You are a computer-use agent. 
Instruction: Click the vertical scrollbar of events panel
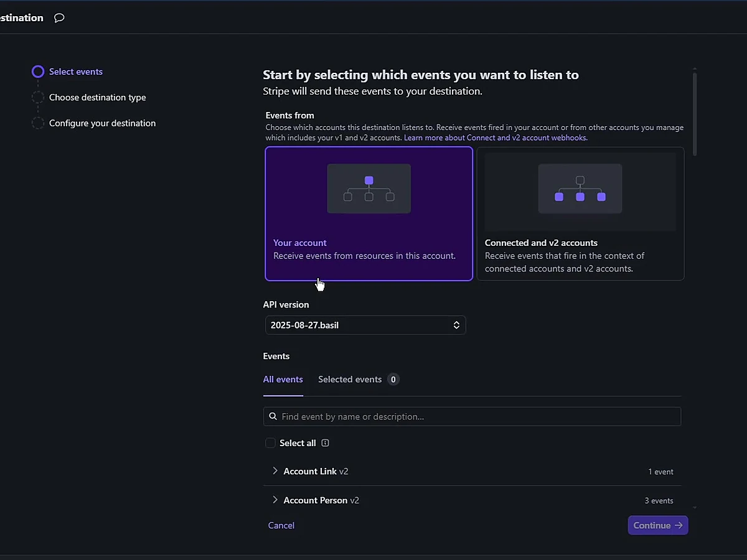tap(695, 114)
